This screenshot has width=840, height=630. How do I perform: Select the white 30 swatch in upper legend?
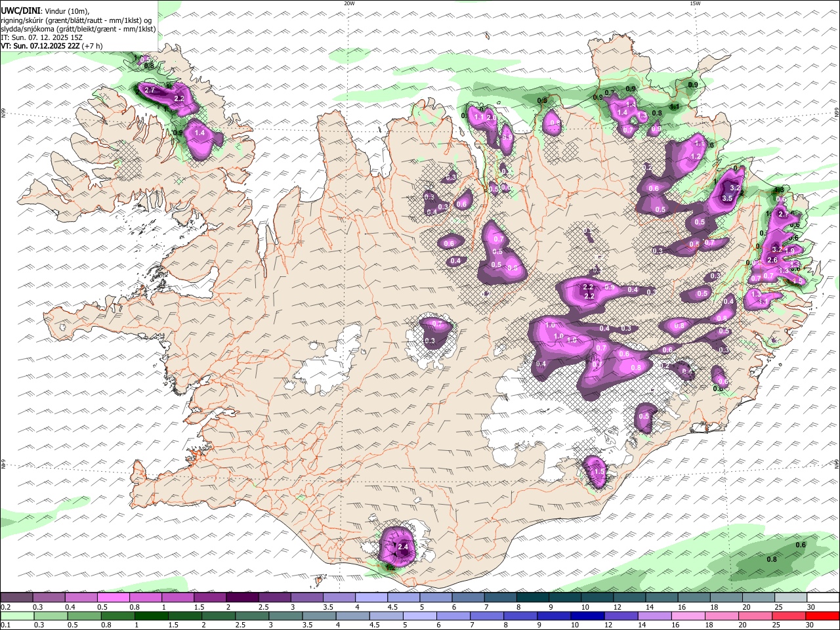pos(824,598)
